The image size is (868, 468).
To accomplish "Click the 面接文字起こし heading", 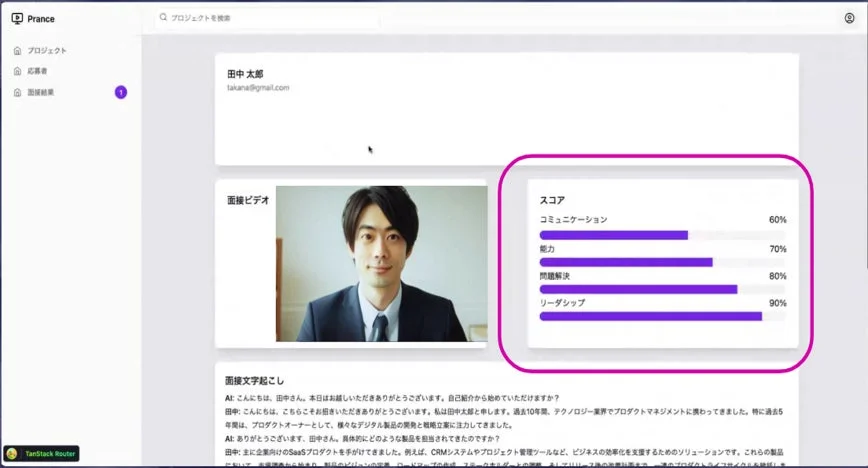I will pyautogui.click(x=255, y=380).
